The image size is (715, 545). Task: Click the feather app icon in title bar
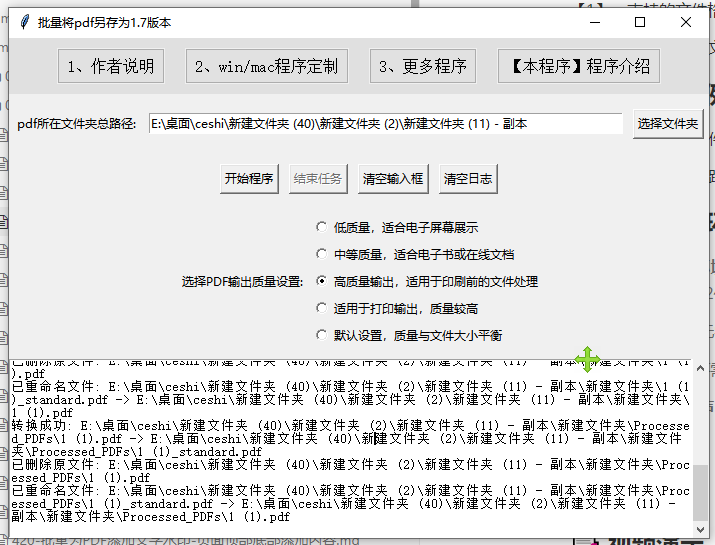[x=25, y=22]
